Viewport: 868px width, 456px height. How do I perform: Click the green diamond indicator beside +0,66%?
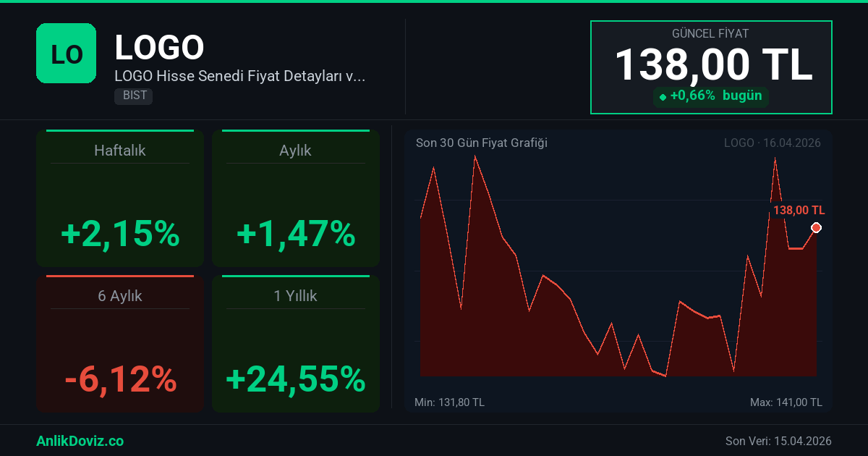pyautogui.click(x=663, y=96)
